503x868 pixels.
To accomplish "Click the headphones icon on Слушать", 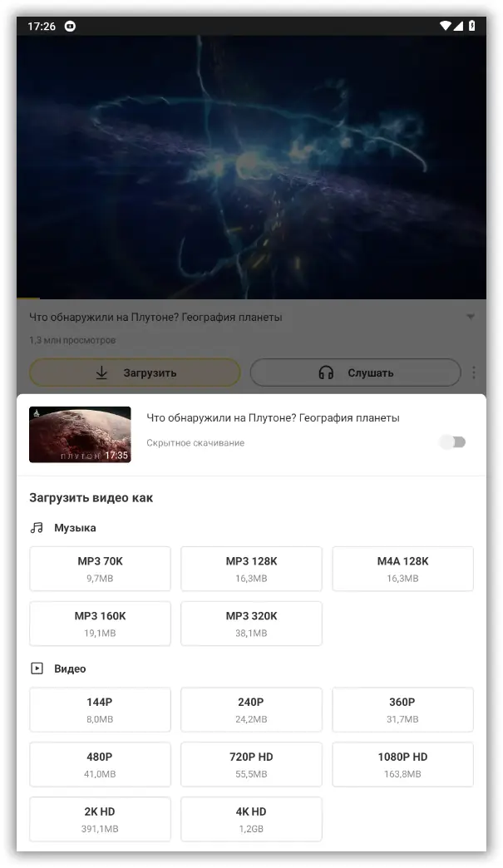I will click(326, 373).
